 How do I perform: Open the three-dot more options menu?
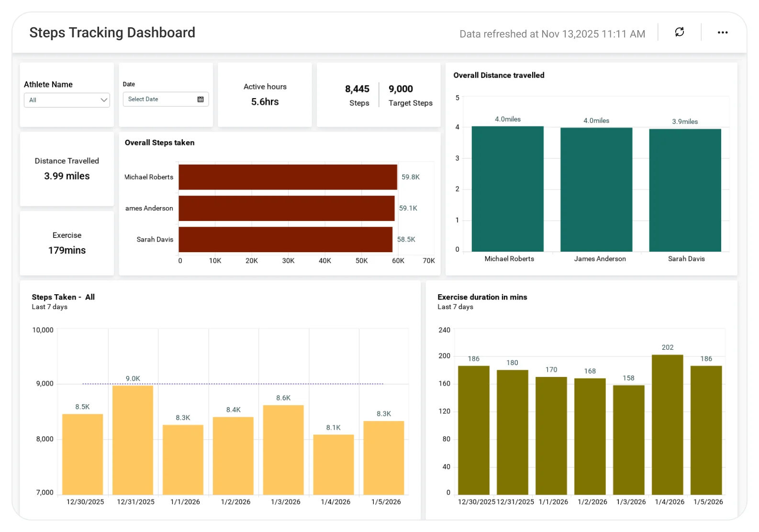pos(723,33)
